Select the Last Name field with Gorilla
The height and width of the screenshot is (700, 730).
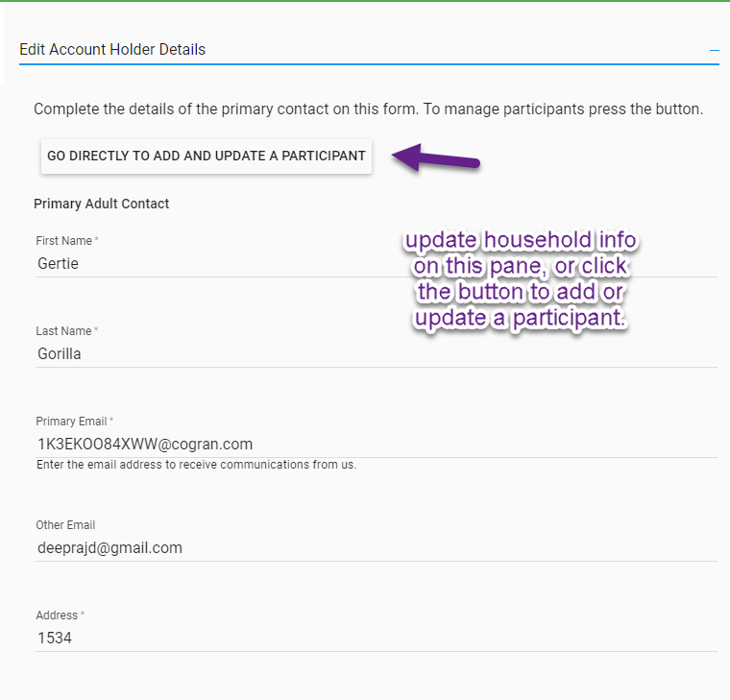(x=375, y=353)
